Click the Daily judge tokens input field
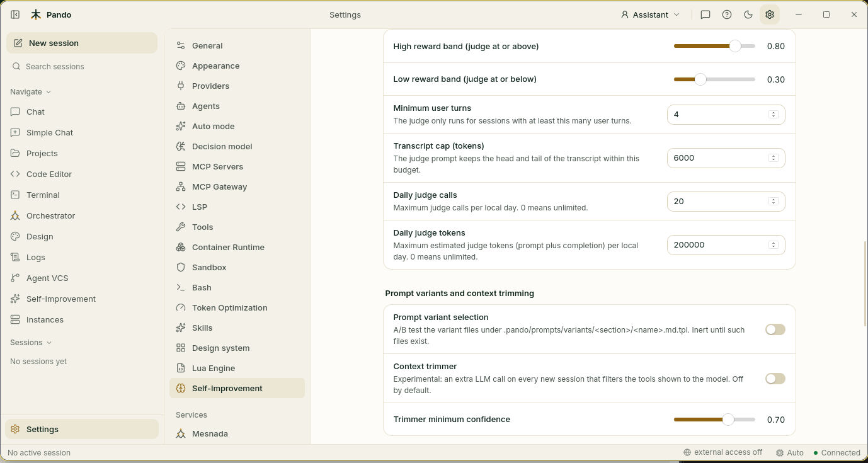Screen dimensions: 868x463 [726, 245]
